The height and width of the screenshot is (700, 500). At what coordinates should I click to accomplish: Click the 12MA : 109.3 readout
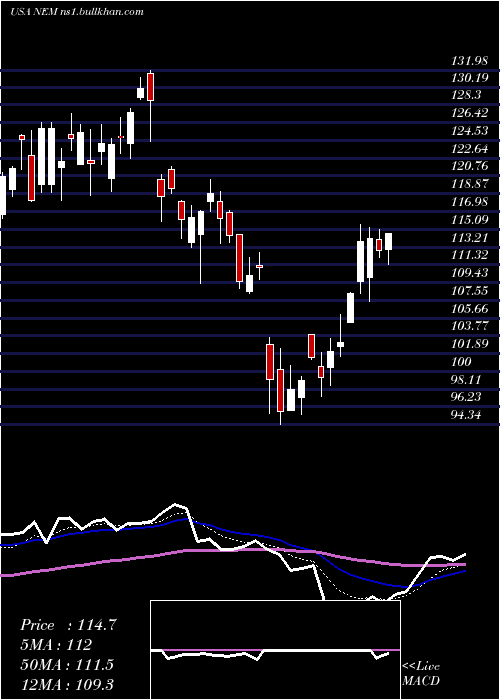click(x=67, y=684)
